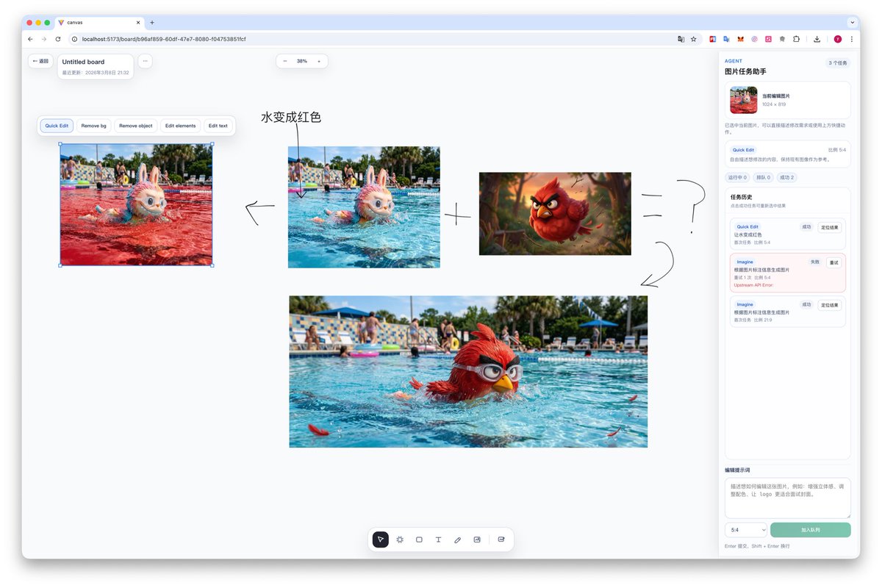Viewport: 882px width, 588px height.
Task: Click the 成功 2 status chip
Action: tap(787, 177)
